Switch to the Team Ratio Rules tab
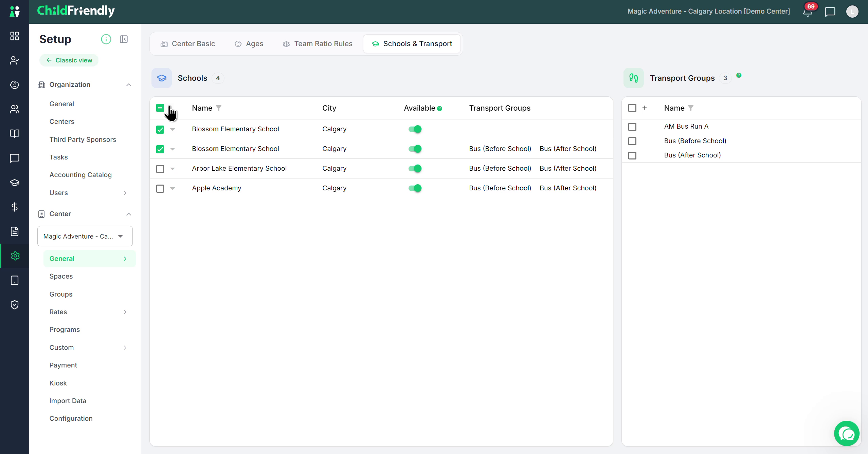The height and width of the screenshot is (454, 868). tap(318, 44)
